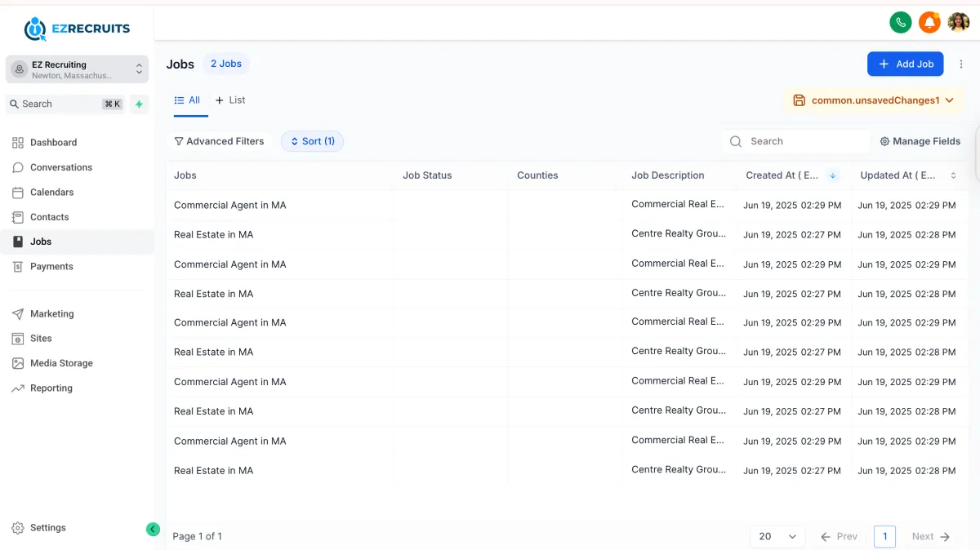Open the first Commercial Agent in MA row
980x550 pixels.
click(x=230, y=205)
